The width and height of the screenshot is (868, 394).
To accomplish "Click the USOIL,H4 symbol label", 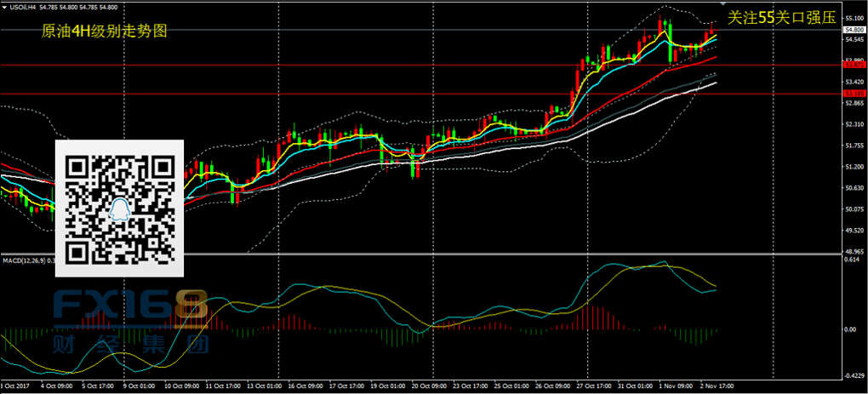I will pos(25,6).
